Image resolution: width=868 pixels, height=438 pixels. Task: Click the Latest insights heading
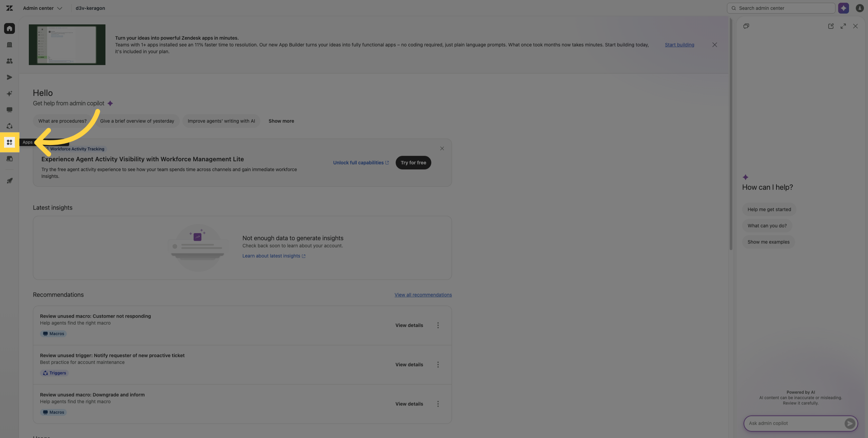click(x=53, y=208)
